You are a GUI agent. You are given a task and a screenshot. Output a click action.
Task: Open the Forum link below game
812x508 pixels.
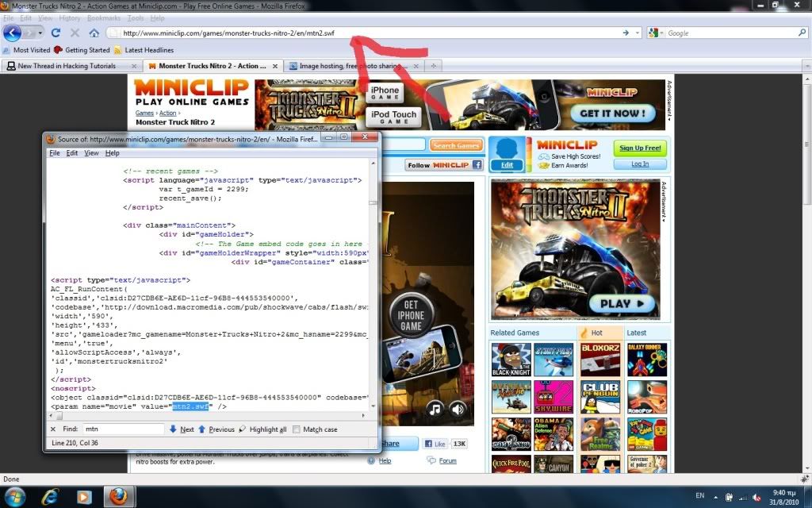point(447,460)
